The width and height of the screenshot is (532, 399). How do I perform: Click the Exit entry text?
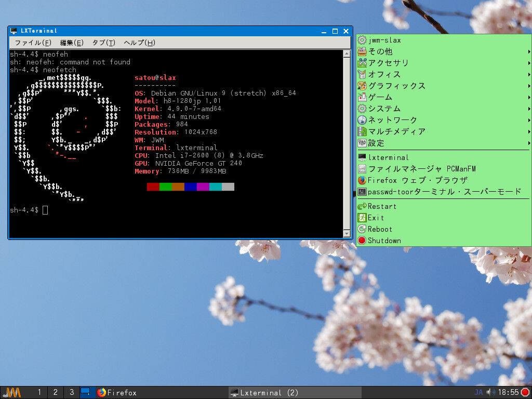pyautogui.click(x=376, y=218)
